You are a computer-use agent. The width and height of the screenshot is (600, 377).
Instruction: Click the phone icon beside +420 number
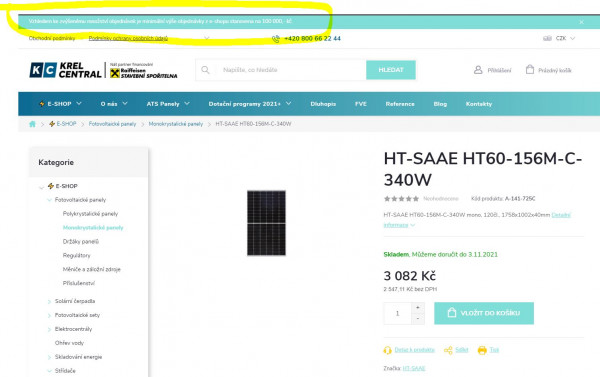pyautogui.click(x=276, y=39)
